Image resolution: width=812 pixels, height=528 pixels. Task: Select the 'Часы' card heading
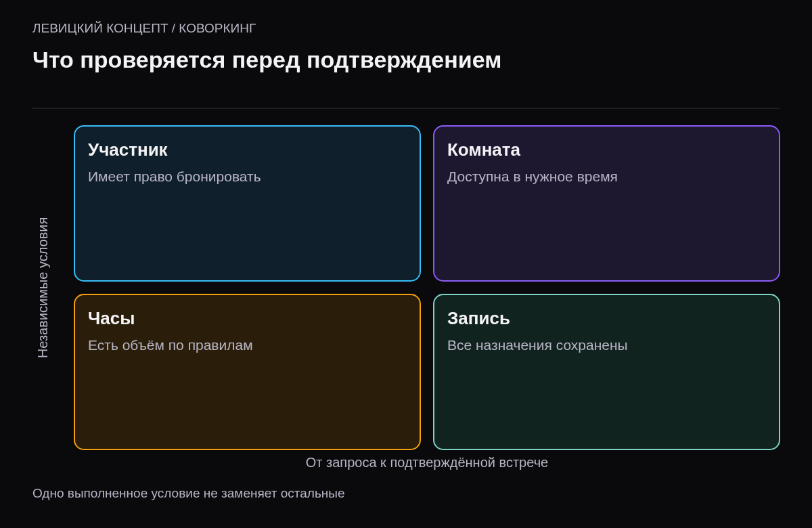112,318
